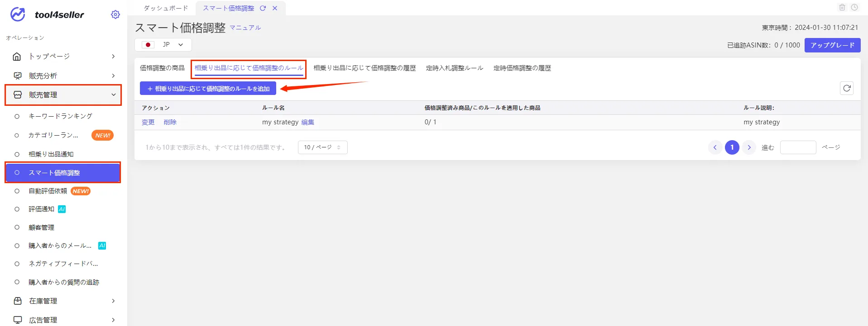This screenshot has height=326, width=868.
Task: Reload the スマート価格調整 tab via refresh icon
Action: (263, 8)
